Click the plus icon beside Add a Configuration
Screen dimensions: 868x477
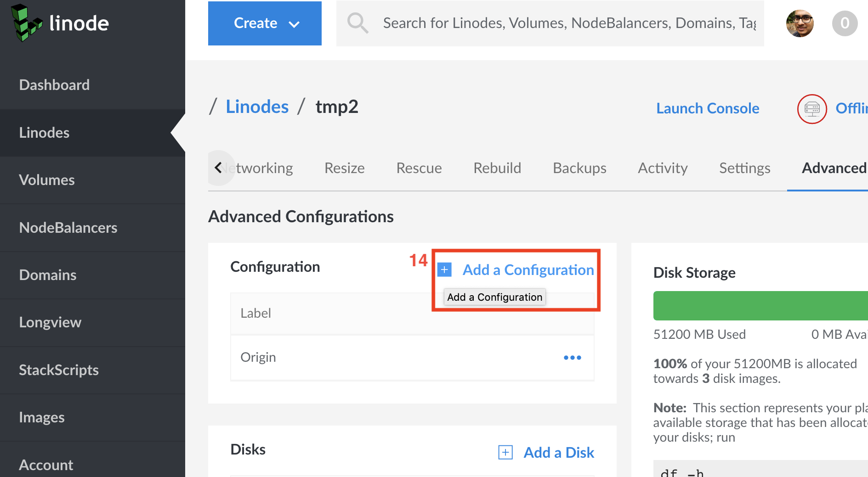(444, 269)
